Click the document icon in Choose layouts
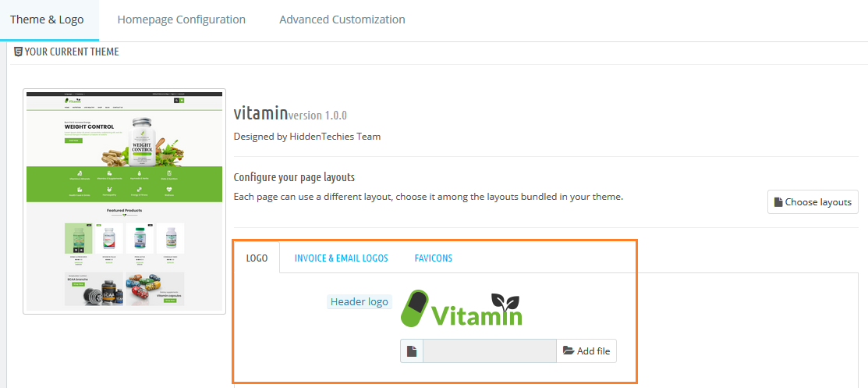This screenshot has height=388, width=868. pyautogui.click(x=778, y=202)
